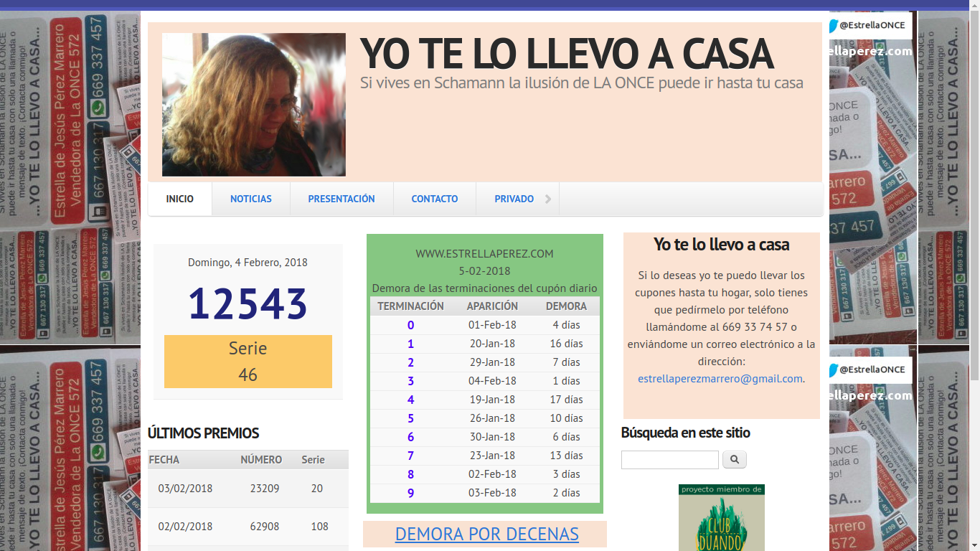The height and width of the screenshot is (551, 980).
Task: Click the INICIO tab
Action: coord(179,199)
